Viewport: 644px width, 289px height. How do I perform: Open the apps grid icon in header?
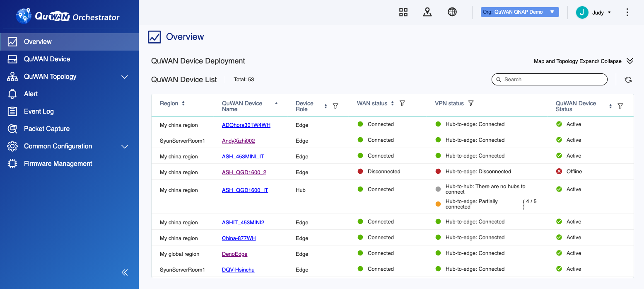coord(403,12)
